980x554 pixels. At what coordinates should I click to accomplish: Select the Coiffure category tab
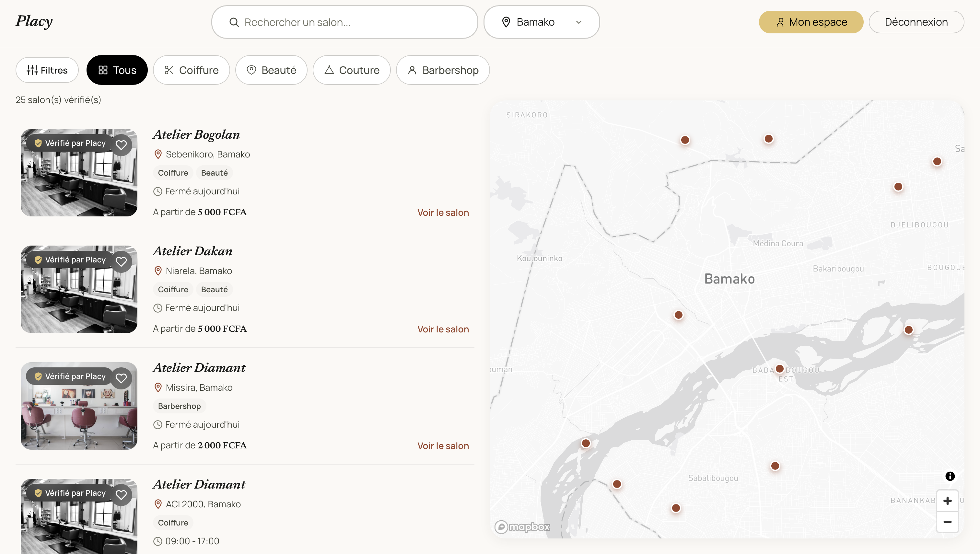(192, 70)
